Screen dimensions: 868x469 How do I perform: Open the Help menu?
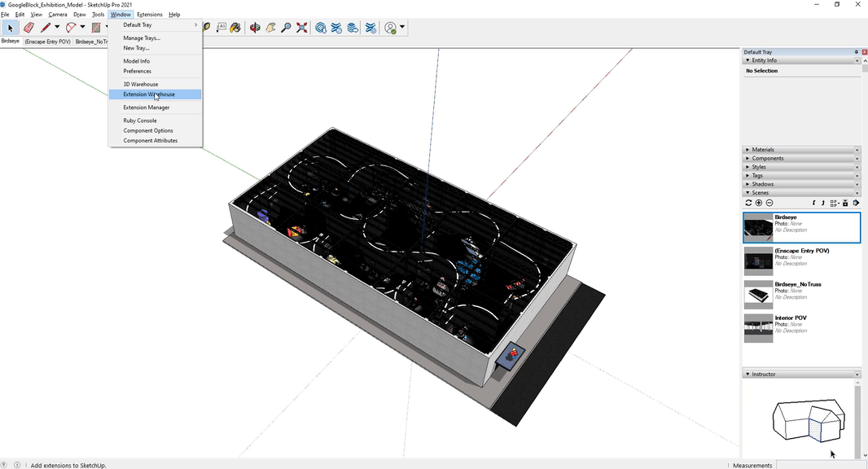click(174, 15)
